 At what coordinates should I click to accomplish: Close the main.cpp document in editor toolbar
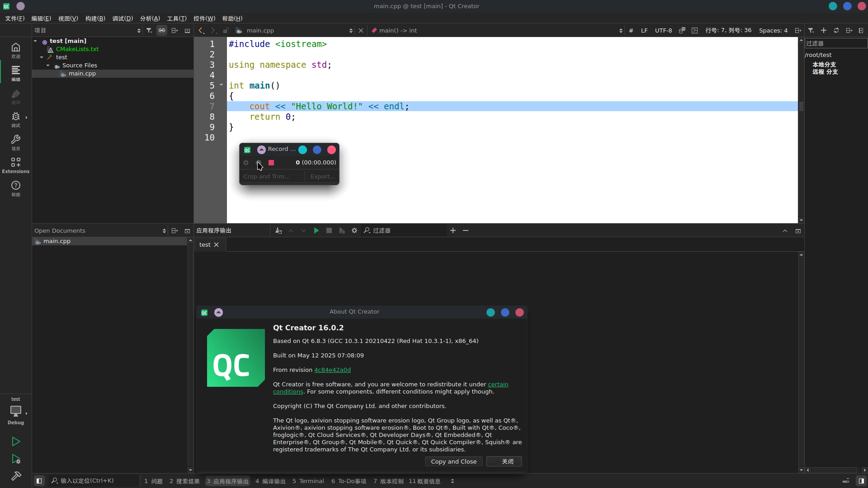[361, 30]
